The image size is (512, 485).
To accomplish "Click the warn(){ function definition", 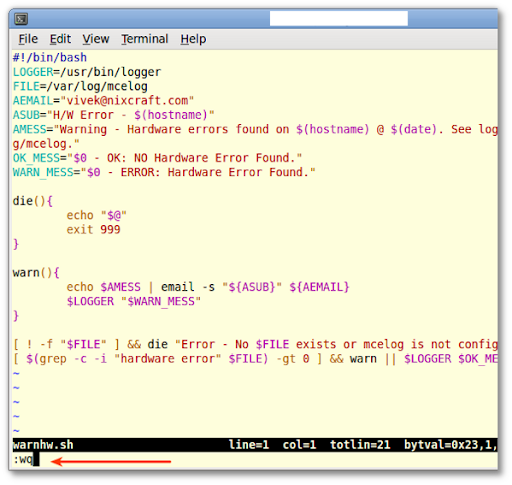I will 36,273.
